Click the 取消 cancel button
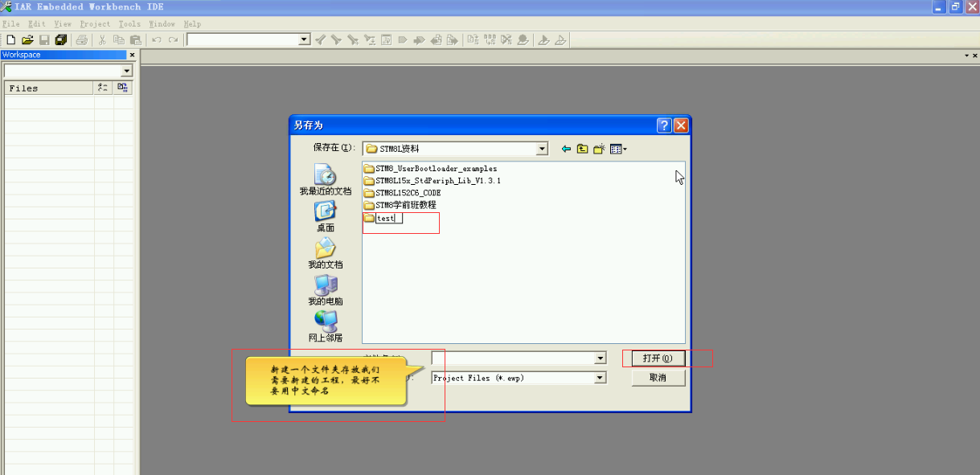 click(658, 378)
